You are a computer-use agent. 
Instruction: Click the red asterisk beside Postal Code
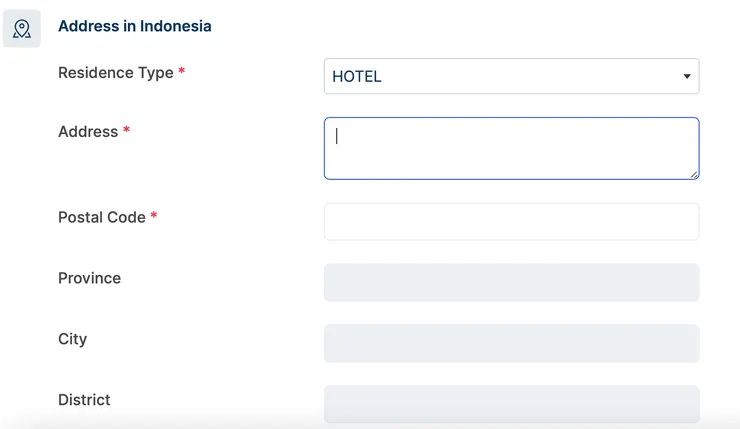pyautogui.click(x=154, y=217)
